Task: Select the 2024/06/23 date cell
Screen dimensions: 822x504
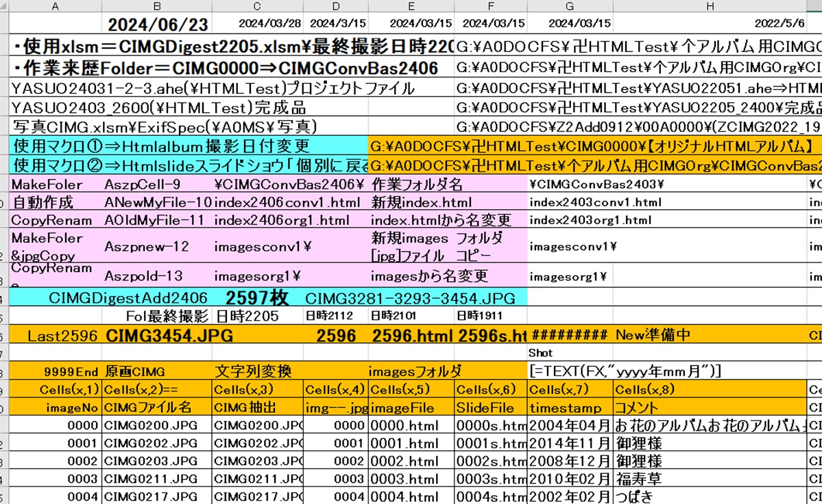Action: (x=157, y=25)
